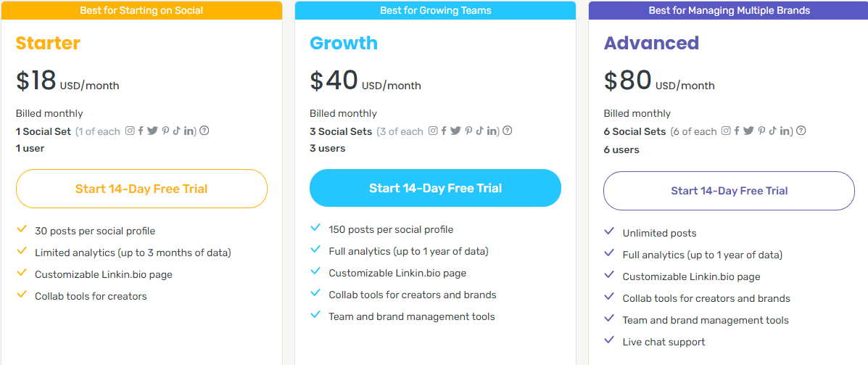The image size is (868, 365).
Task: Click the Instagram icon in Starter plan
Action: (x=131, y=131)
